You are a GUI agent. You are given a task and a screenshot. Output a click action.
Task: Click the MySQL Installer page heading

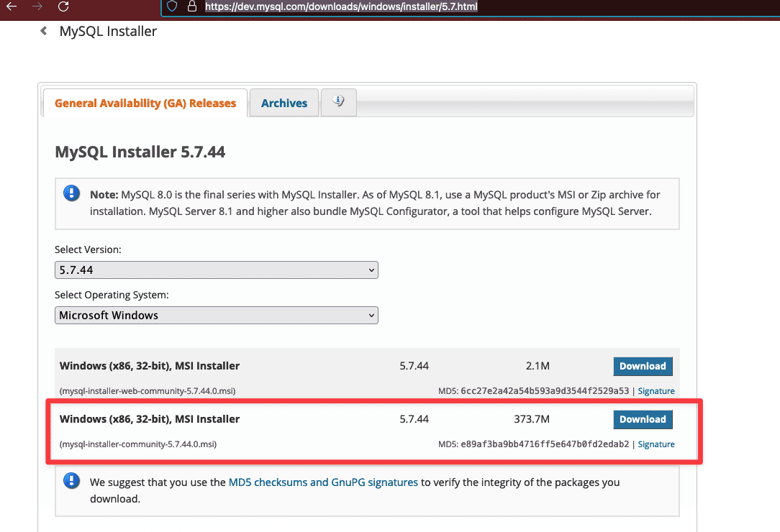pyautogui.click(x=108, y=31)
